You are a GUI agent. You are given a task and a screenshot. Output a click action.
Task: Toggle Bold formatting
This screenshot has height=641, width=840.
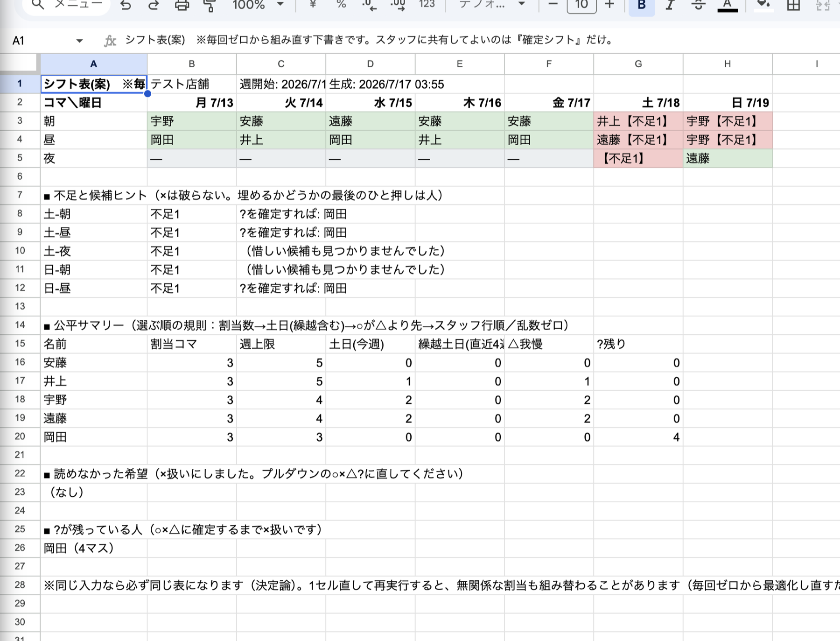pyautogui.click(x=642, y=5)
